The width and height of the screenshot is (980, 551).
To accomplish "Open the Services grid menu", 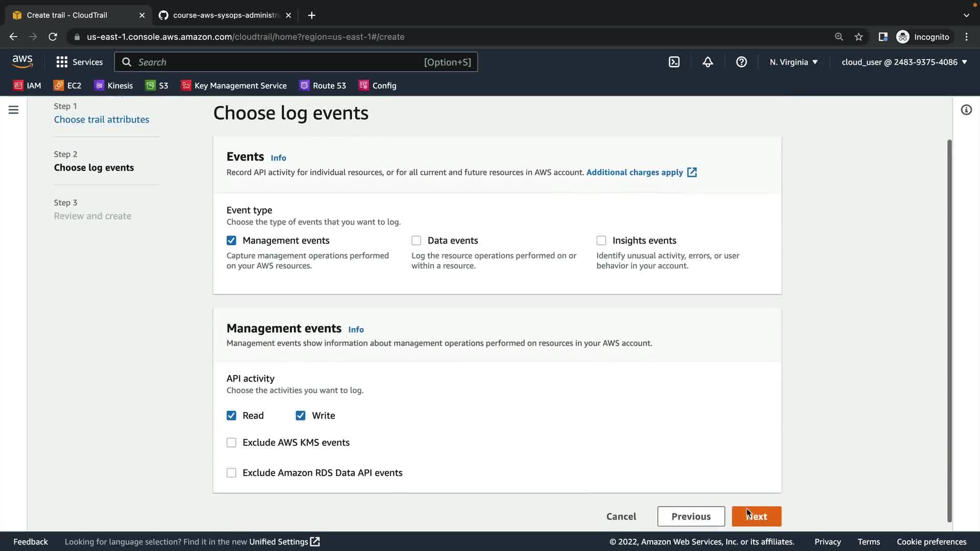I will click(79, 62).
